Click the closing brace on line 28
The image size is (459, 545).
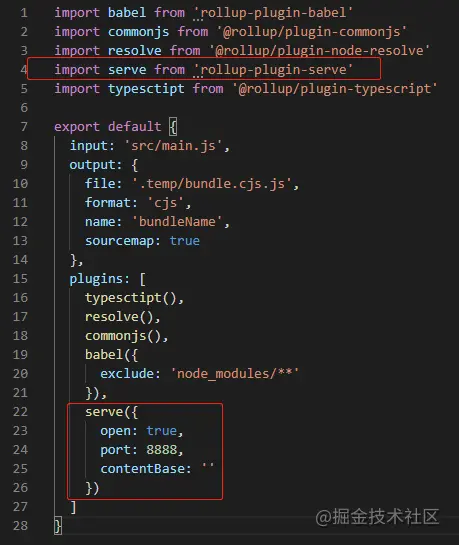pyautogui.click(x=58, y=526)
